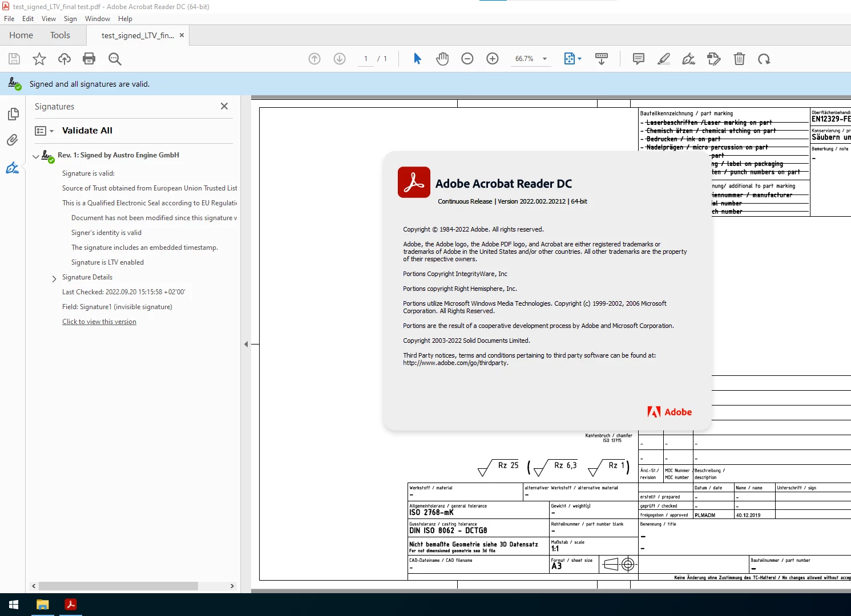Show the Attachments paperclip panel
The image size is (851, 616).
[13, 140]
